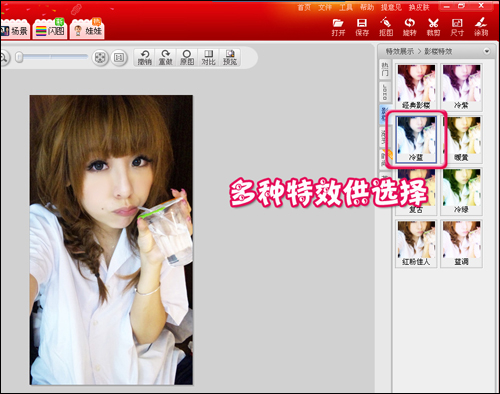Switch to the 场景 tab

point(15,30)
